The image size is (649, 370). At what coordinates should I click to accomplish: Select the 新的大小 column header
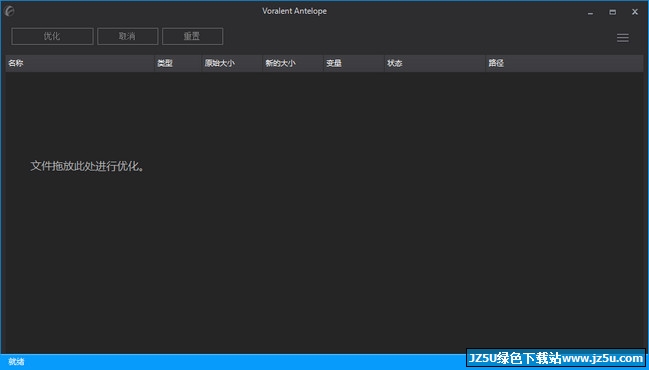(x=293, y=63)
